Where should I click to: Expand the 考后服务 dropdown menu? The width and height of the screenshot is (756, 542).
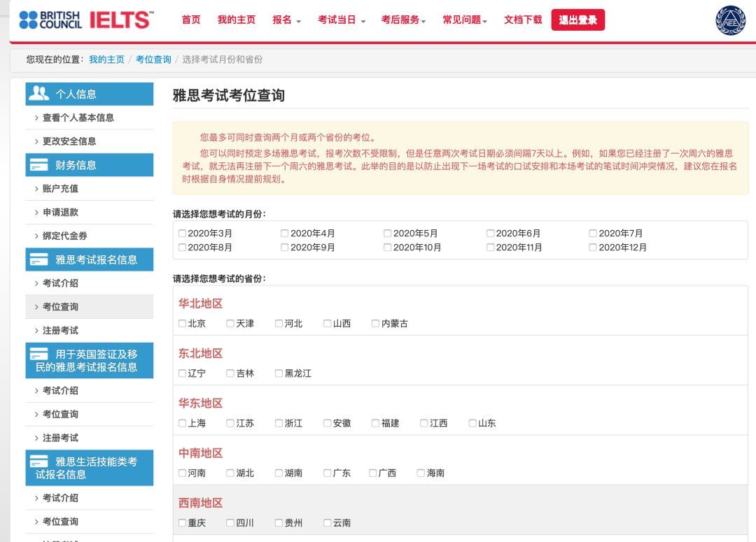403,20
